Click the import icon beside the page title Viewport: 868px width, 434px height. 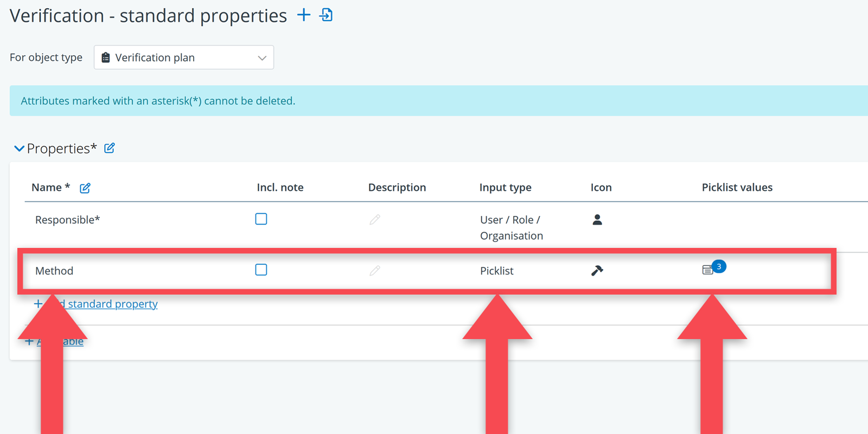(326, 15)
